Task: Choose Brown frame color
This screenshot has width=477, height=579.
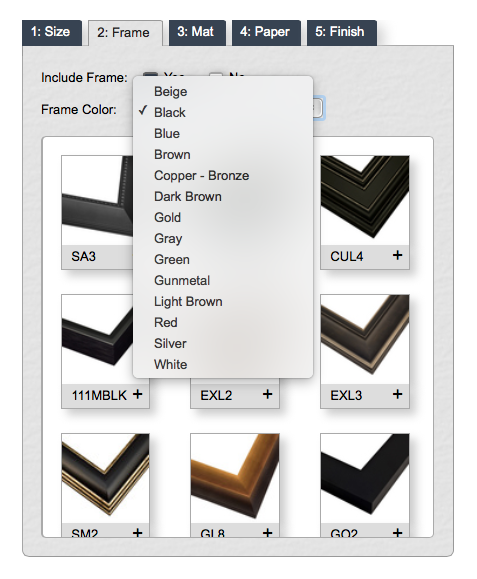Action: (223, 154)
